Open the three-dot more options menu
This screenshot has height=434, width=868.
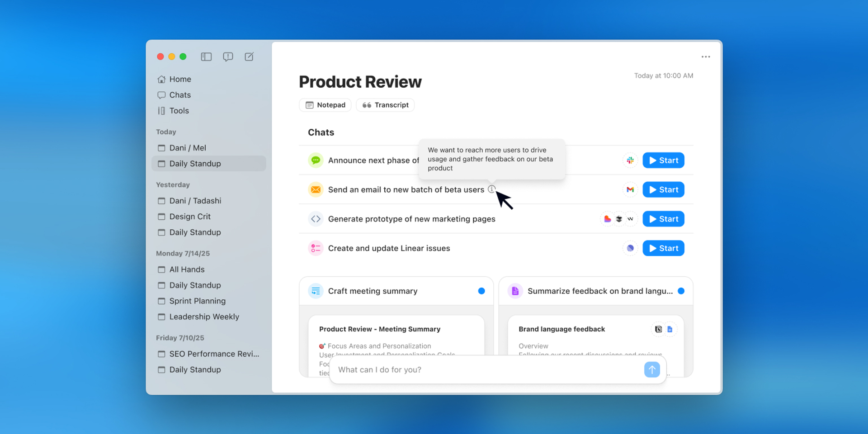pyautogui.click(x=705, y=57)
